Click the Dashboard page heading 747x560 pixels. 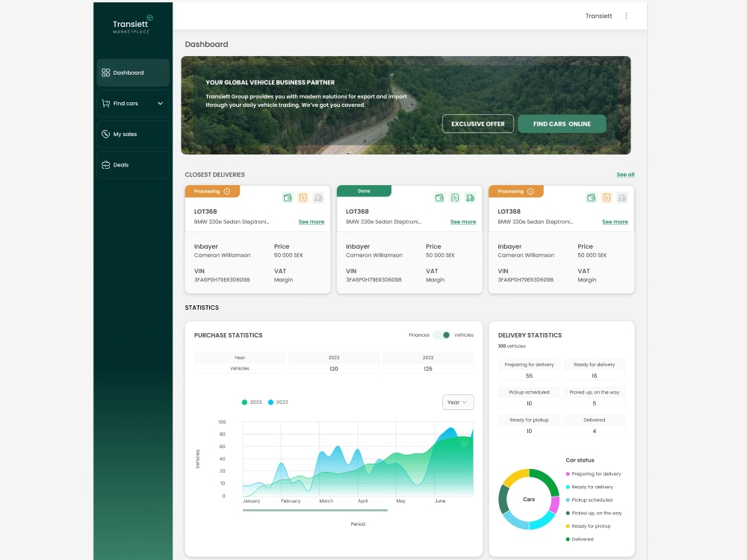(206, 44)
